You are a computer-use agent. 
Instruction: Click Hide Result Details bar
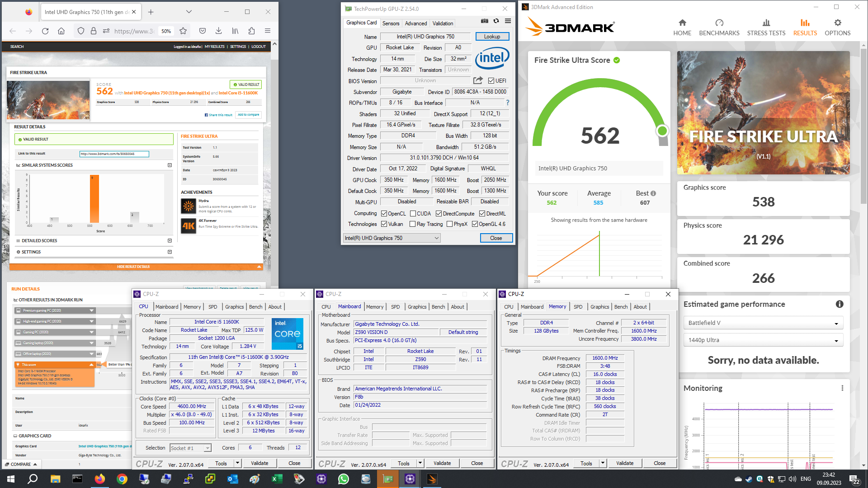click(136, 267)
